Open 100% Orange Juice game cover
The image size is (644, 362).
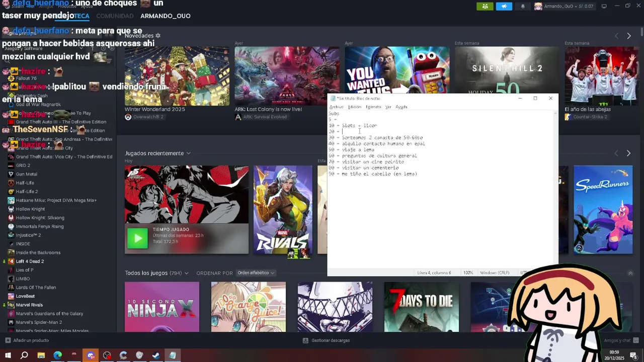249,307
